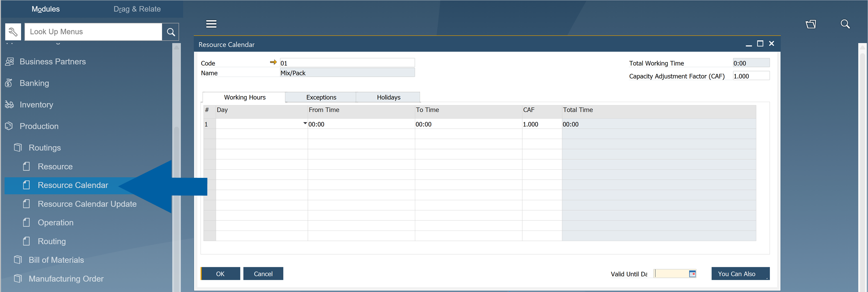Image resolution: width=868 pixels, height=292 pixels.
Task: Open the You Can Also menu button
Action: click(x=740, y=274)
